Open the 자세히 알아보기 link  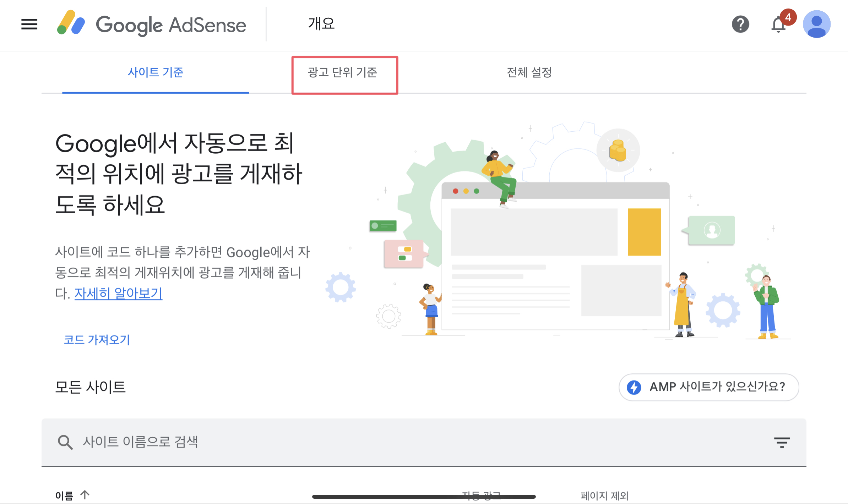pos(118,293)
